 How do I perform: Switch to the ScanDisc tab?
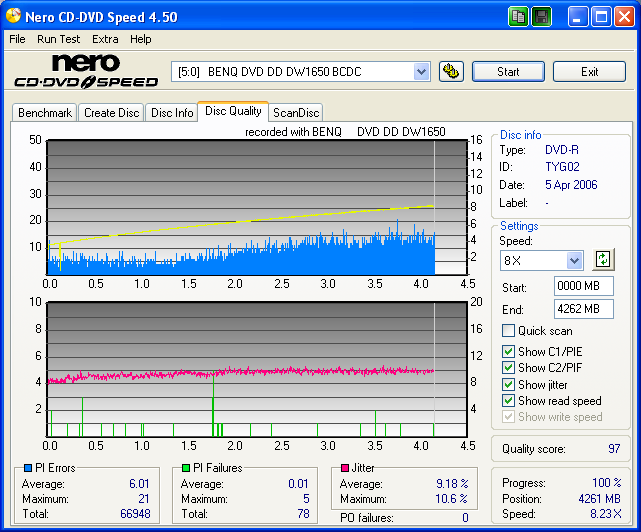tap(296, 112)
